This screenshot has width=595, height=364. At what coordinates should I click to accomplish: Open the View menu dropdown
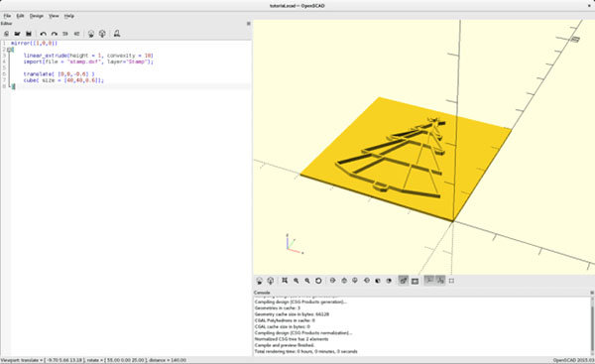pos(54,16)
